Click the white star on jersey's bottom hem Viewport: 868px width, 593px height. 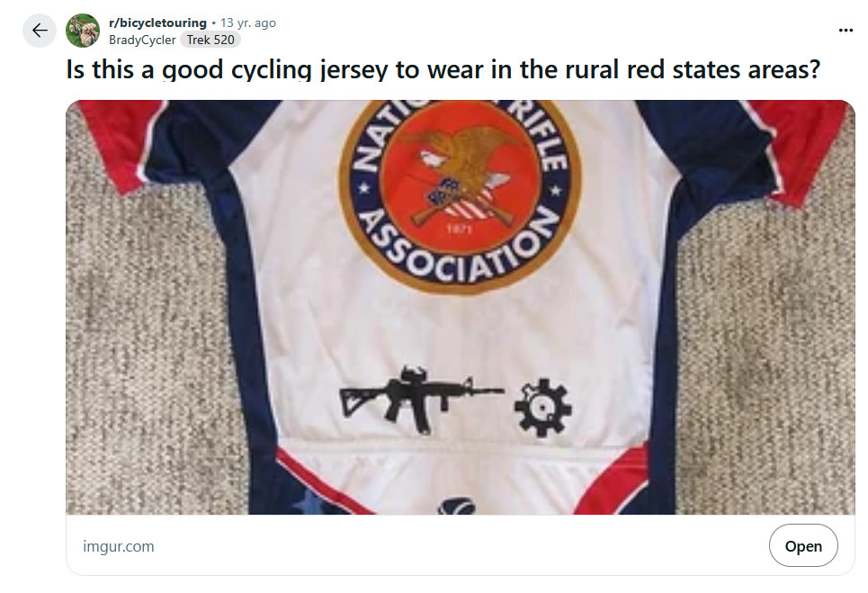pos(309,503)
